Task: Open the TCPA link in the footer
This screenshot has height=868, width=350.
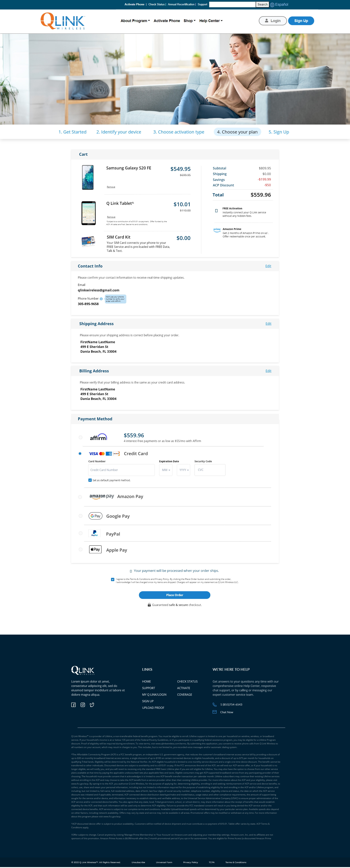Action: click(x=212, y=862)
